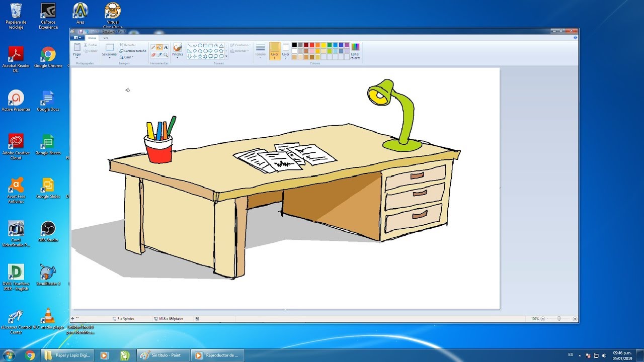Pick the black color swatch
644x362 pixels.
click(x=294, y=45)
